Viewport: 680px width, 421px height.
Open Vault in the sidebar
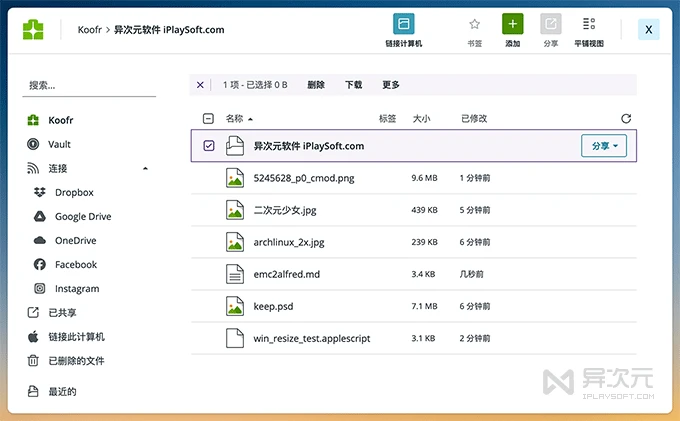[x=59, y=144]
